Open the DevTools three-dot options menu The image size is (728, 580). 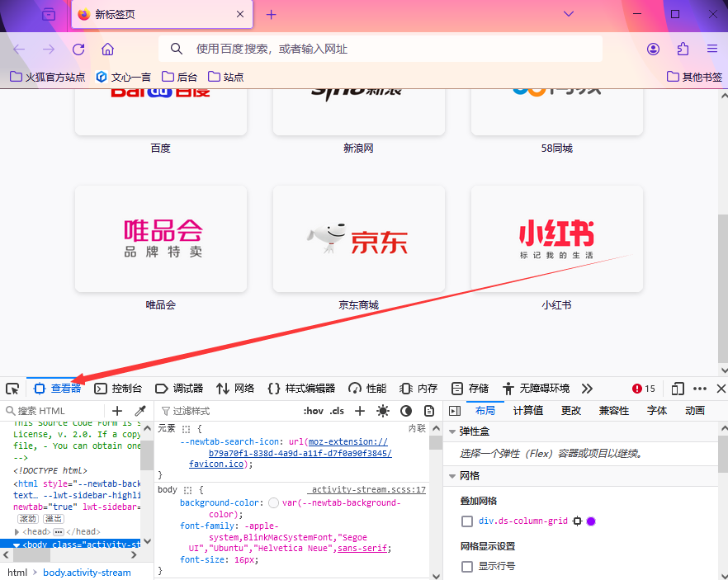pyautogui.click(x=700, y=389)
